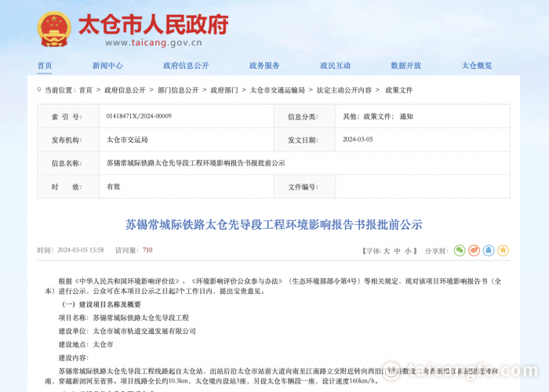Click the 建设地点: 太仓市 line
This screenshot has width=549, height=392.
coord(85,344)
